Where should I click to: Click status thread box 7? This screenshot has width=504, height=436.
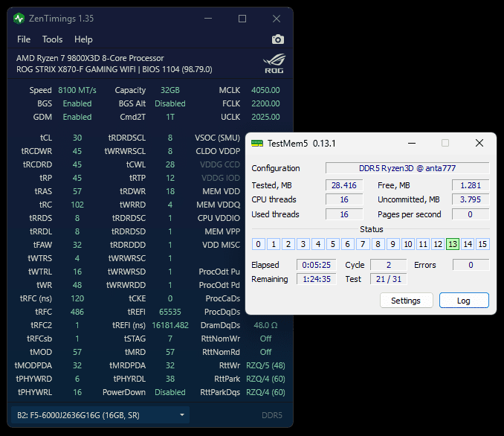(363, 244)
